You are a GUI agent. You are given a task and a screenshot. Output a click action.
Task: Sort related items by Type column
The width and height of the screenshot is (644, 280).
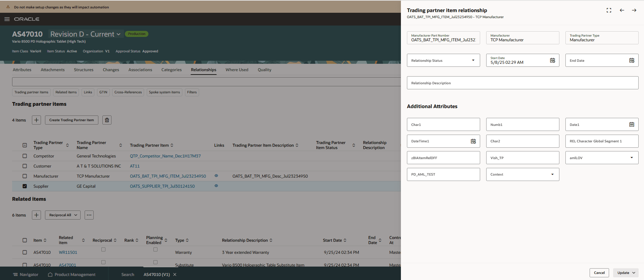click(x=187, y=240)
